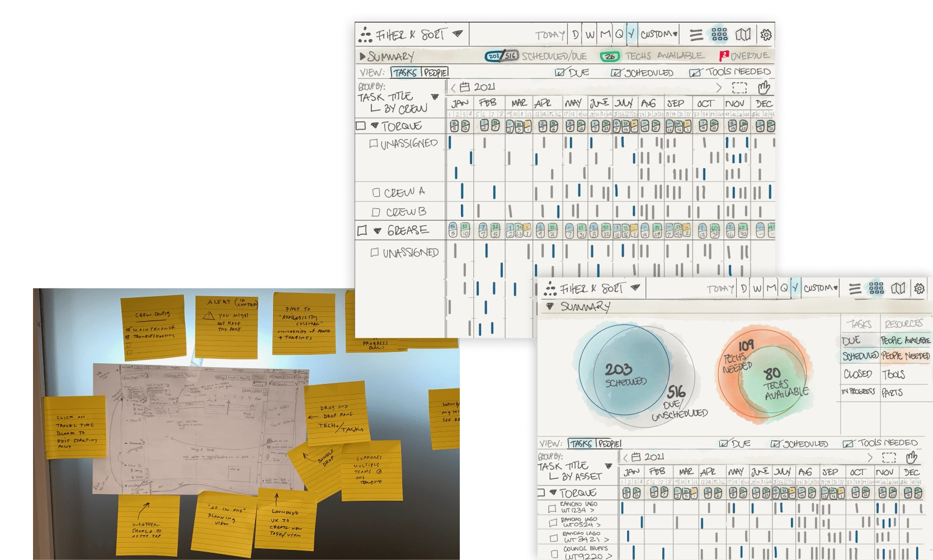
Task: Open the Group By Task Title/By Crew dropdown
Action: point(434,97)
